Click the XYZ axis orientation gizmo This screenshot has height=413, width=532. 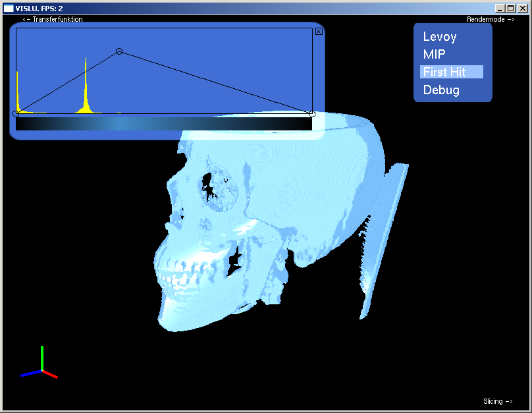(x=41, y=368)
